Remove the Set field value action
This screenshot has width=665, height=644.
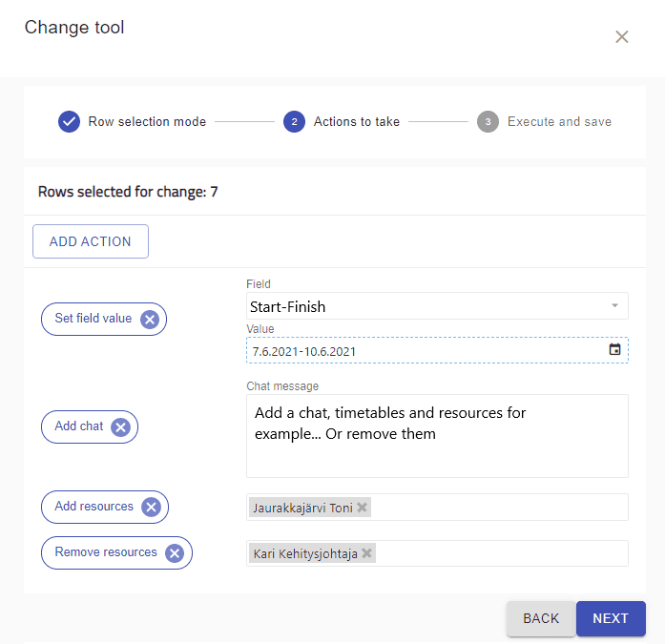point(150,320)
